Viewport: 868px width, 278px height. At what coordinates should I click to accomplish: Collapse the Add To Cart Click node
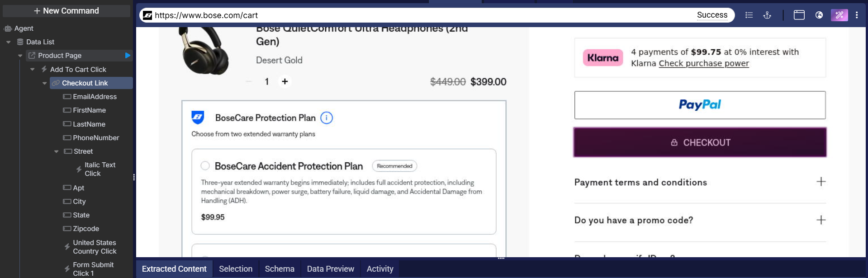tap(33, 70)
